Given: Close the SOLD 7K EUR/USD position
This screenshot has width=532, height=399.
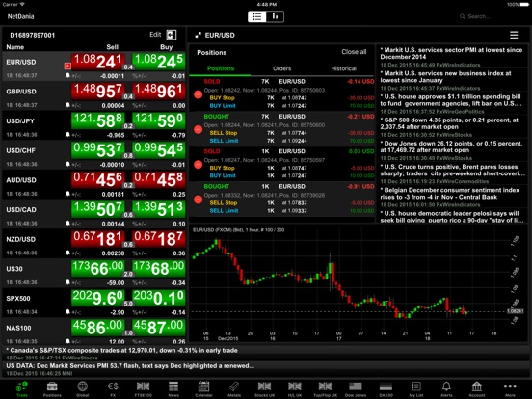Looking at the screenshot, I should (x=199, y=94).
